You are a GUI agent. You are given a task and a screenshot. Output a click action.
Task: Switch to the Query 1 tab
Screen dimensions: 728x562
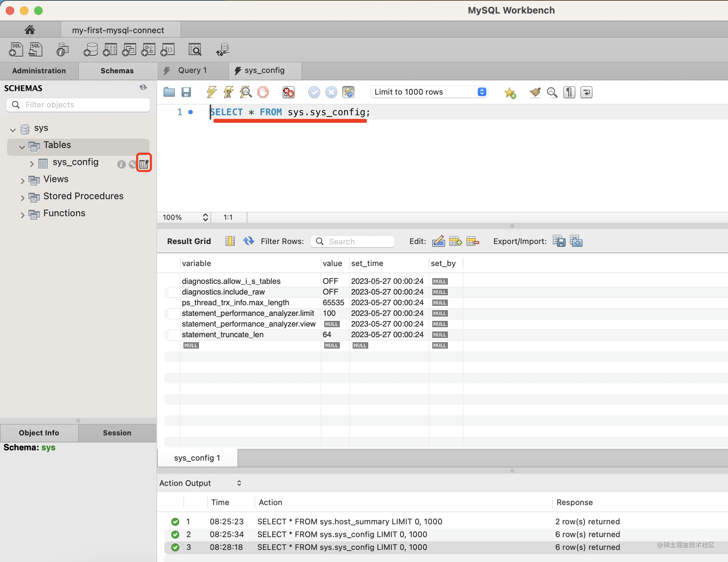tap(192, 70)
